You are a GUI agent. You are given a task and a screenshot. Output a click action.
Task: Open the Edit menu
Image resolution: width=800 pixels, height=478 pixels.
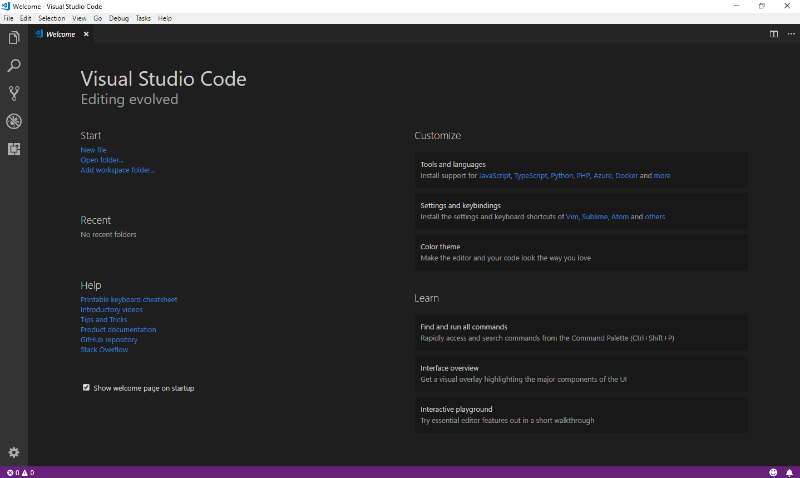(26, 18)
